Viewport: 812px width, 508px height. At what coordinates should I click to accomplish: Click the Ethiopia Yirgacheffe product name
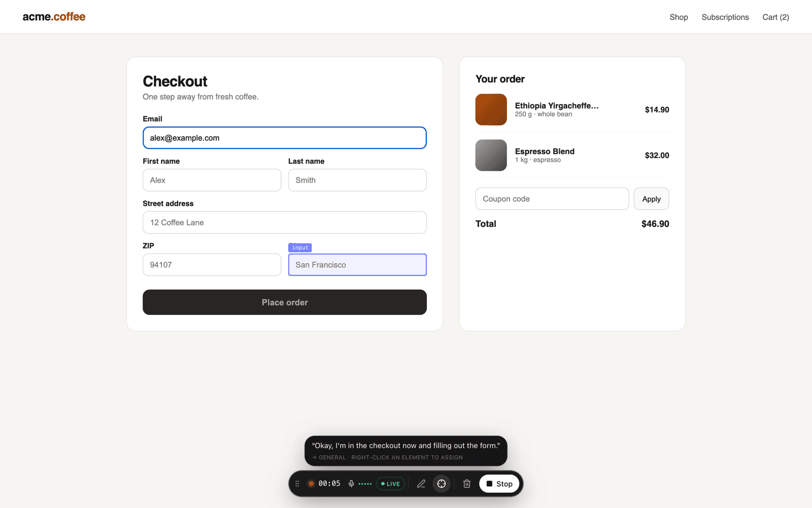point(557,106)
